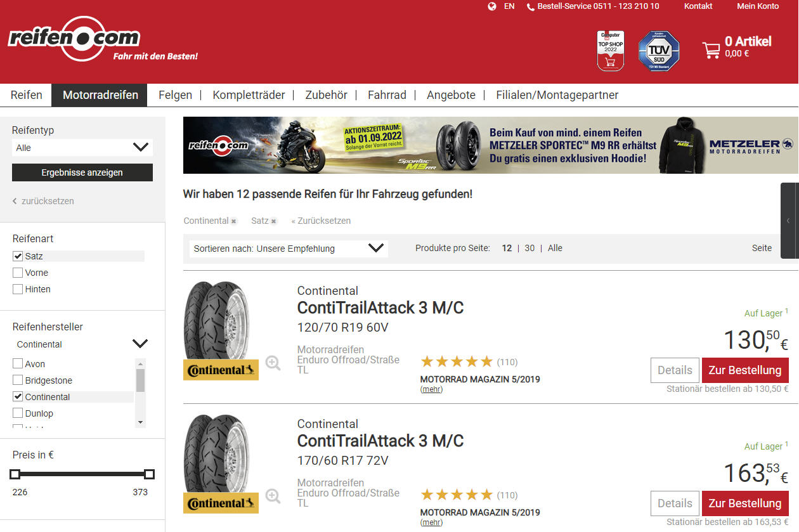The width and height of the screenshot is (799, 532).
Task: Open the Felgen menu
Action: click(x=175, y=95)
